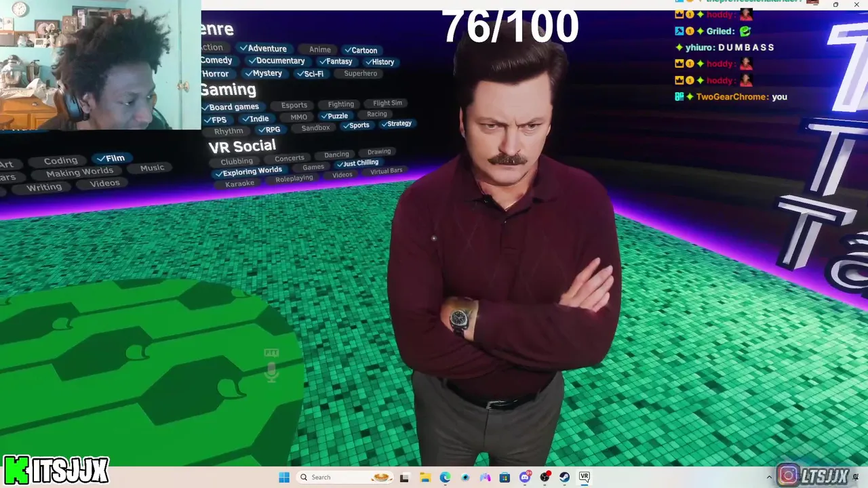Click the Griled chat username
The image size is (868, 488).
(x=720, y=31)
